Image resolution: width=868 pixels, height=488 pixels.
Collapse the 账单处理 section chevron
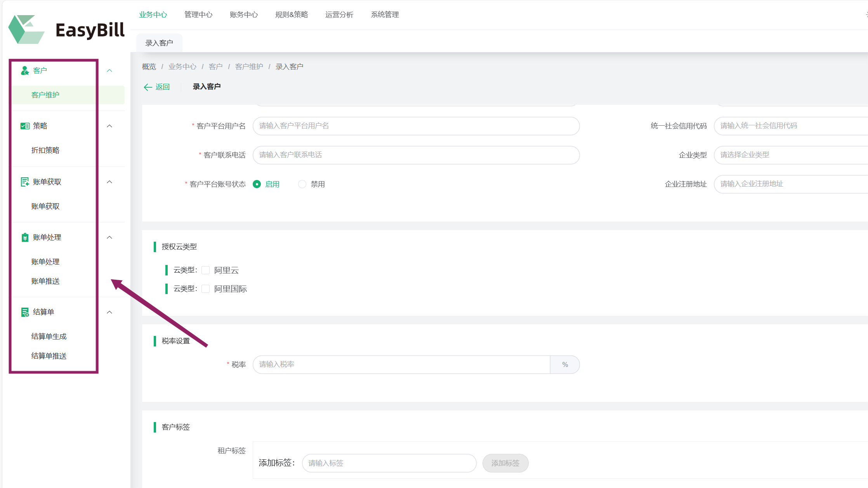point(109,237)
